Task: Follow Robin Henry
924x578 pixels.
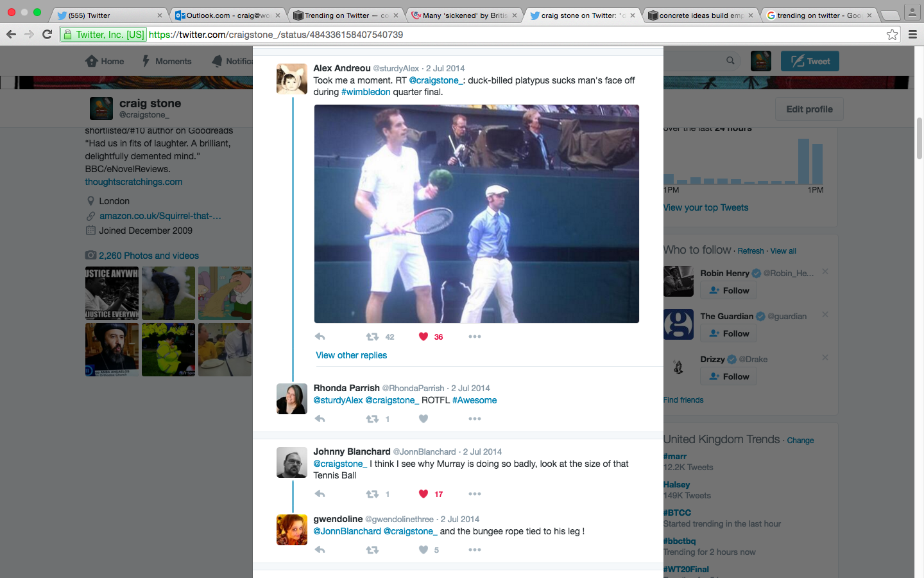Action: coord(729,290)
